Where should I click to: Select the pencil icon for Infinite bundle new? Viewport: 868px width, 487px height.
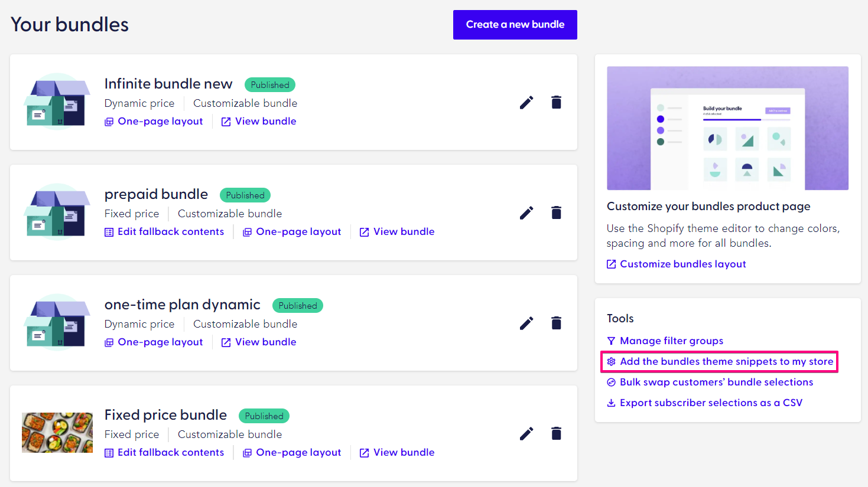pos(526,102)
